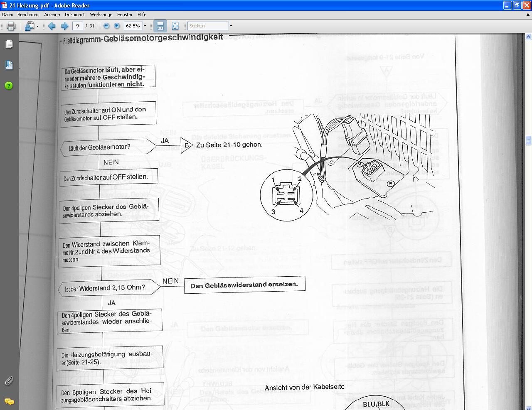Open the Werkzeuge menu
The height and width of the screenshot is (410, 532).
(101, 15)
